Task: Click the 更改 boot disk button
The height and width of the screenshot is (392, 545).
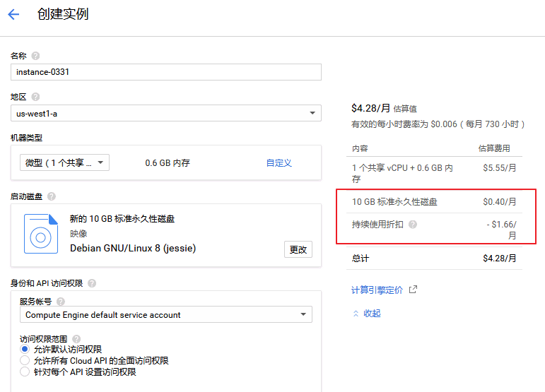Action: pyautogui.click(x=298, y=249)
